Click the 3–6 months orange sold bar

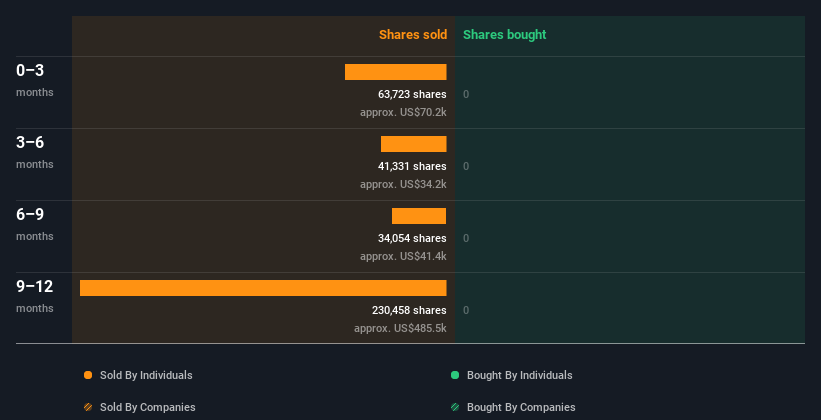[x=414, y=144]
